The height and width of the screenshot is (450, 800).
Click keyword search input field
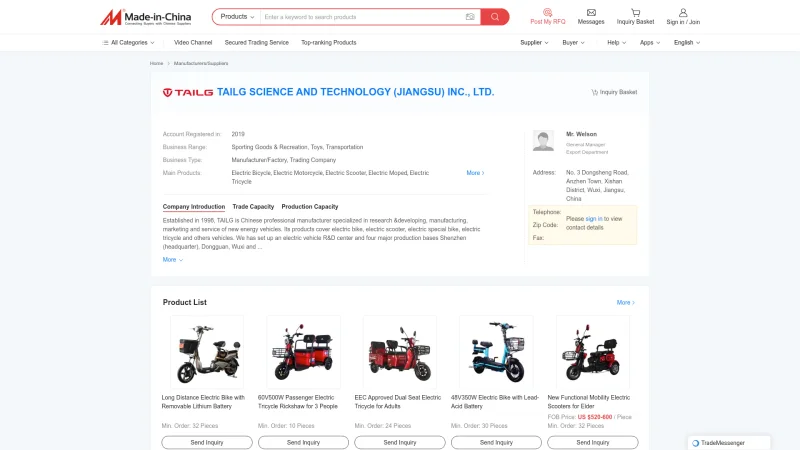[362, 17]
